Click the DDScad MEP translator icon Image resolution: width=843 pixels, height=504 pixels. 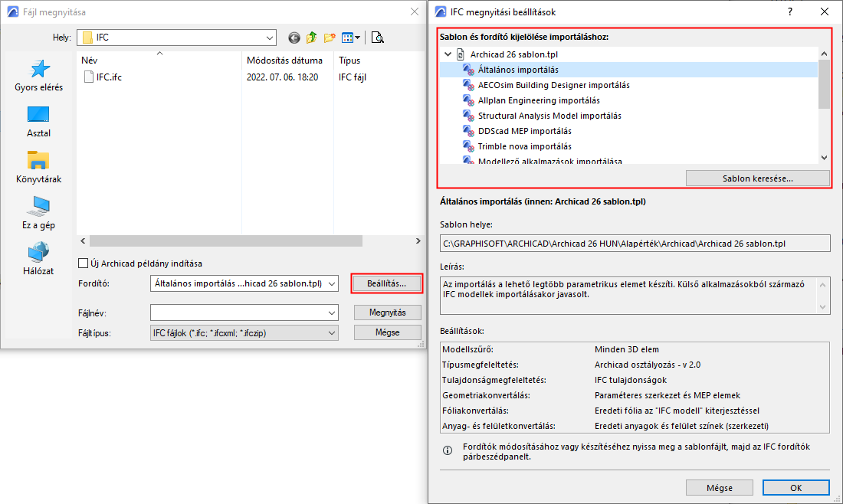(468, 131)
